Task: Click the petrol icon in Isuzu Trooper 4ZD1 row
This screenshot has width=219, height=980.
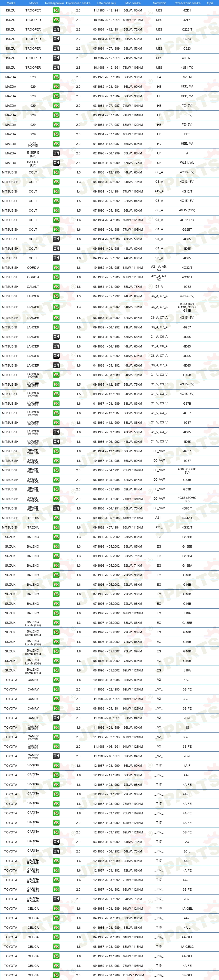Action: point(56,10)
